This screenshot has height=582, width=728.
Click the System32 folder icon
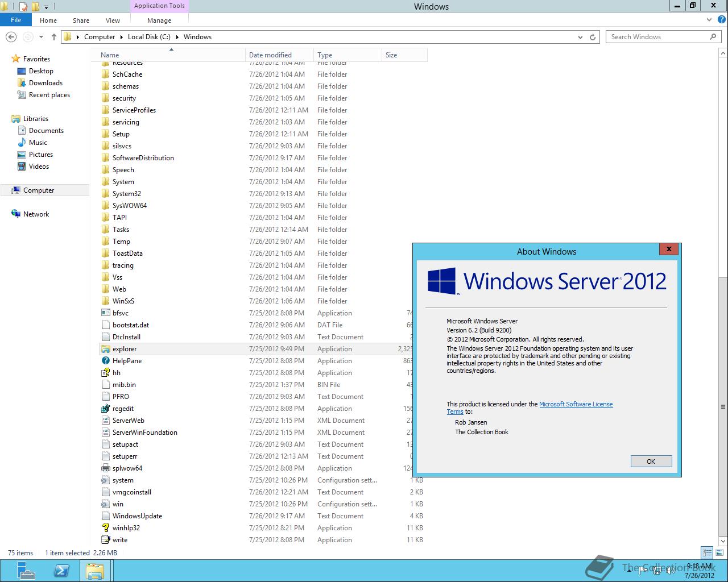coord(105,194)
